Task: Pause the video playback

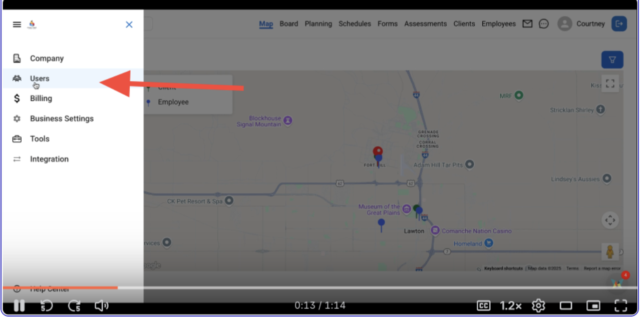Action: 19,305
